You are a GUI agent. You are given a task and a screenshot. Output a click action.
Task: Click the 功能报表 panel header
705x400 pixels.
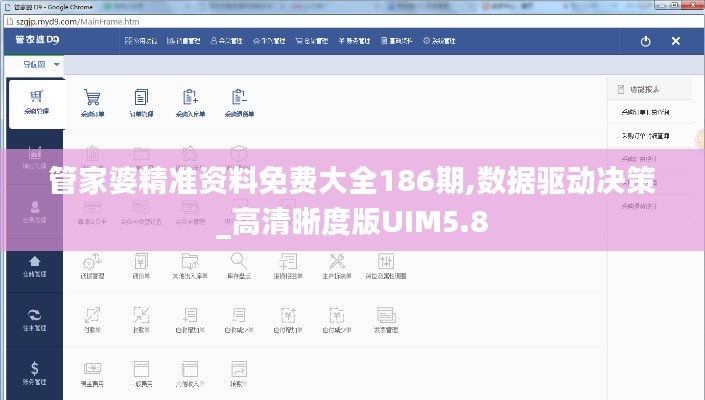[650, 89]
